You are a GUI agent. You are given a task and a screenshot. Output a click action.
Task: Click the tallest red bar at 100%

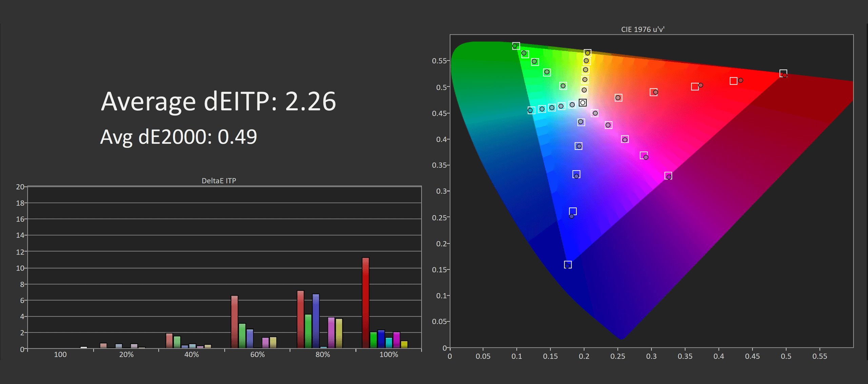(x=366, y=303)
